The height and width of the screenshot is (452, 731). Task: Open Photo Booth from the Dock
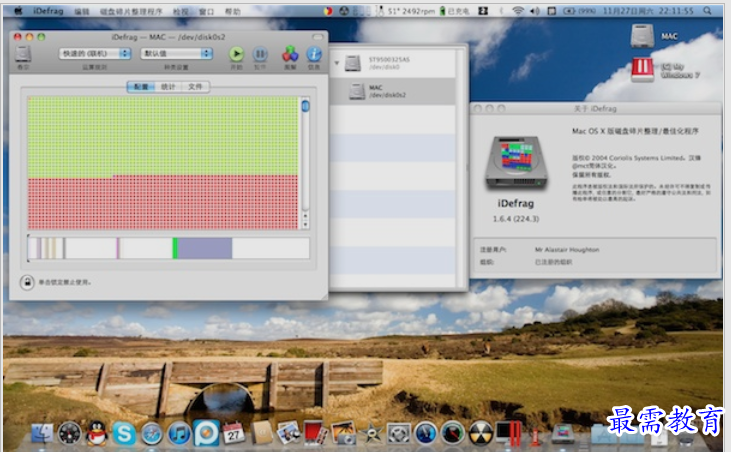[315, 432]
